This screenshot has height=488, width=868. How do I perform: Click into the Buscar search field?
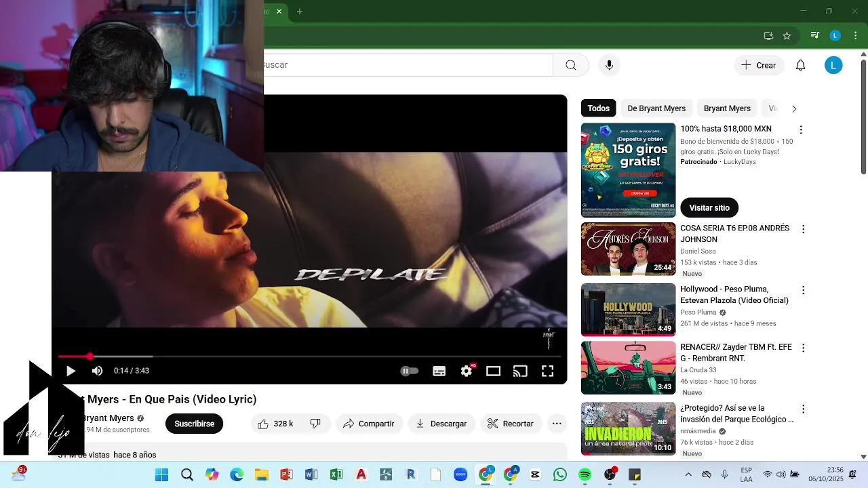click(x=408, y=65)
